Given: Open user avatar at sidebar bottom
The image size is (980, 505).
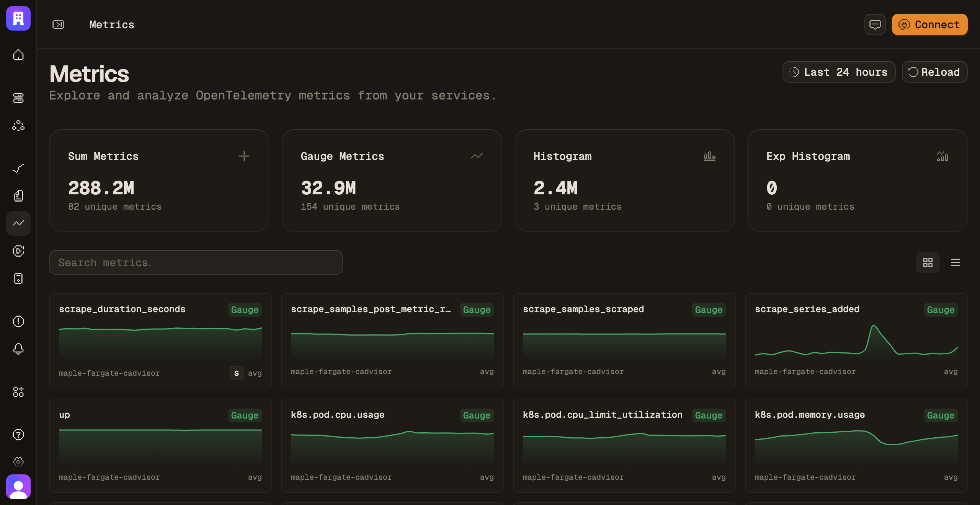Looking at the screenshot, I should point(18,487).
